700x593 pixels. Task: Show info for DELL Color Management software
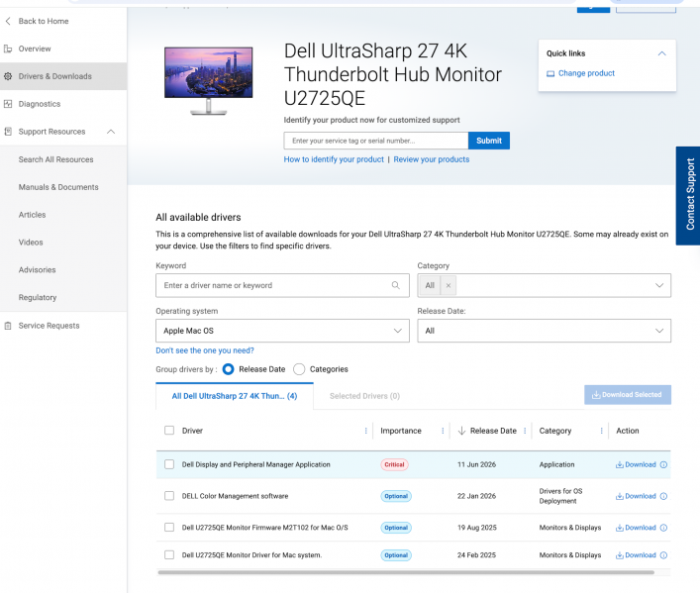click(663, 497)
